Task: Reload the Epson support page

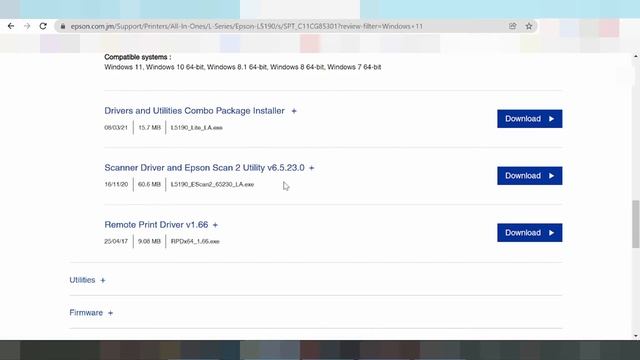Action: 43,26
